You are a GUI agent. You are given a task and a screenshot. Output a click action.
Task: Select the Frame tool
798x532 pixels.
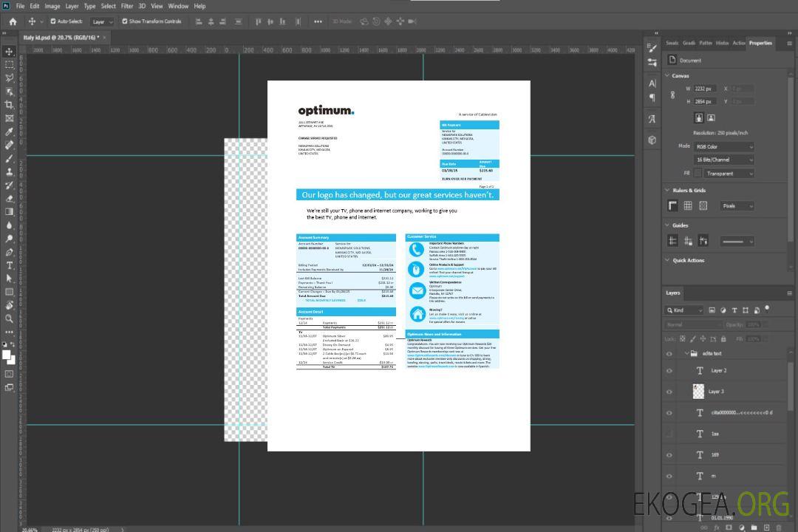[x=9, y=118]
